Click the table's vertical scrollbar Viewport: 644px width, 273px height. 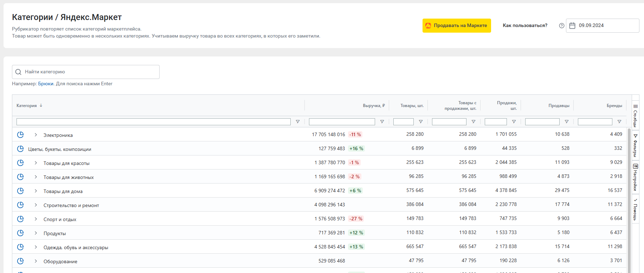(629, 200)
